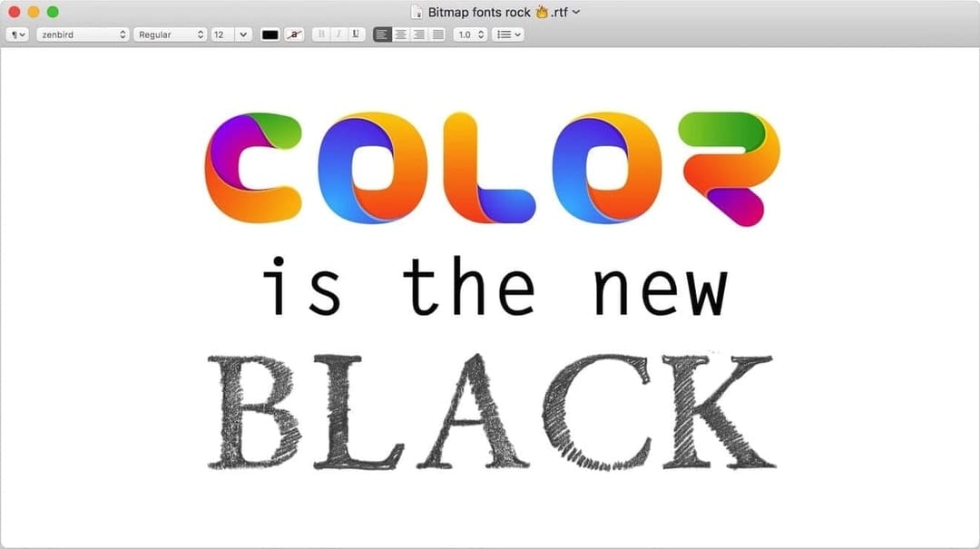Open the zenbird font family dropdown
980x549 pixels.
click(83, 34)
